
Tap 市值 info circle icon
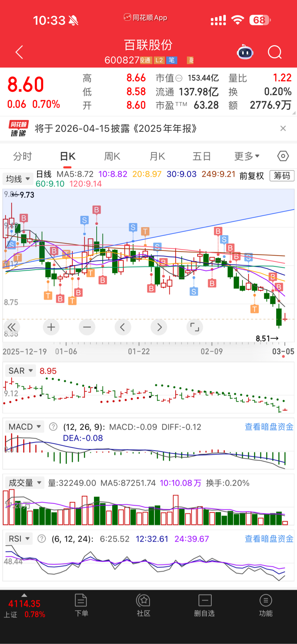(179, 78)
